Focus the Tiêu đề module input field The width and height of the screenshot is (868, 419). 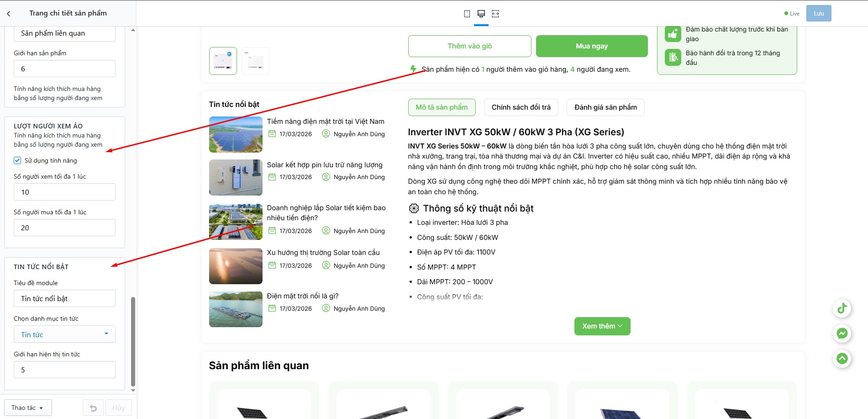[64, 298]
